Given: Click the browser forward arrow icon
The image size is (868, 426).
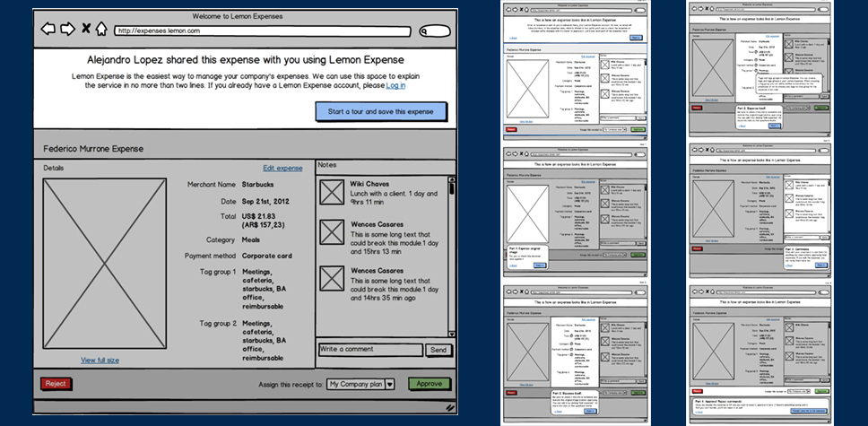Looking at the screenshot, I should (67, 29).
